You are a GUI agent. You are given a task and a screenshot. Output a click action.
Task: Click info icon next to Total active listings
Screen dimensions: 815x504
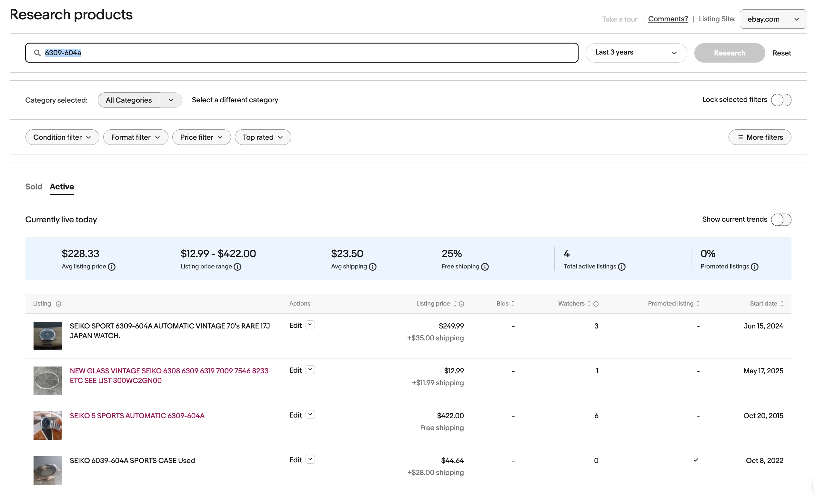click(x=621, y=267)
